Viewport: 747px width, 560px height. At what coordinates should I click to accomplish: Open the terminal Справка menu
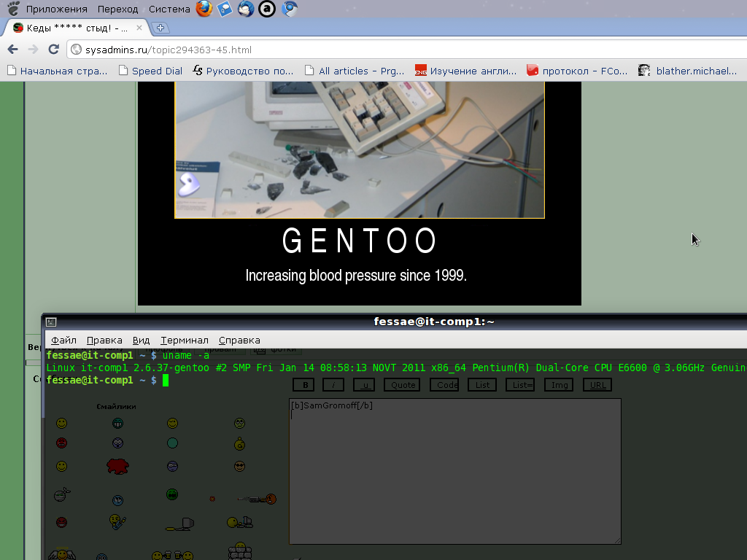coord(239,340)
